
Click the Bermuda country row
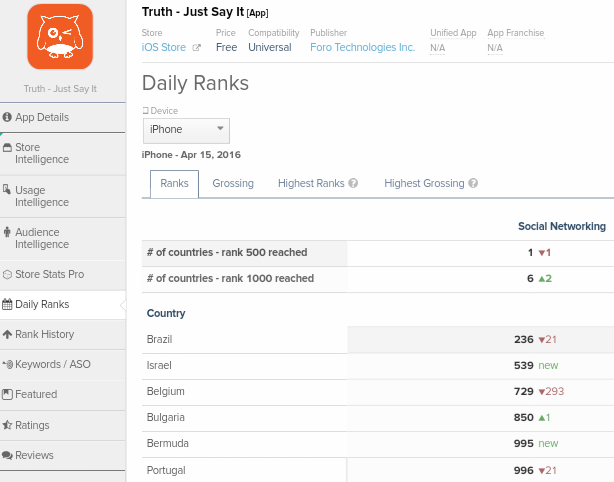click(378, 444)
